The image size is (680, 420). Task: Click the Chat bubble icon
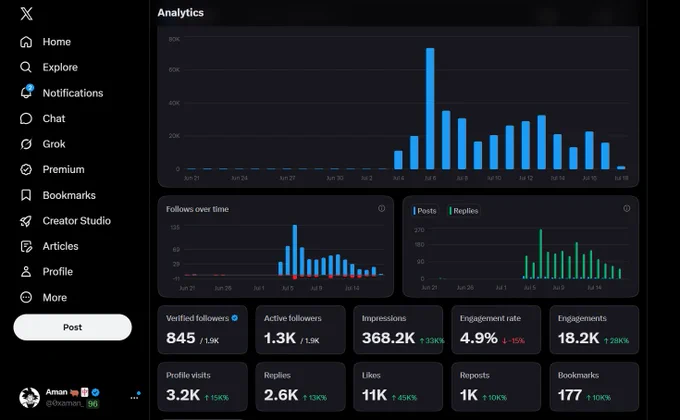coord(26,118)
